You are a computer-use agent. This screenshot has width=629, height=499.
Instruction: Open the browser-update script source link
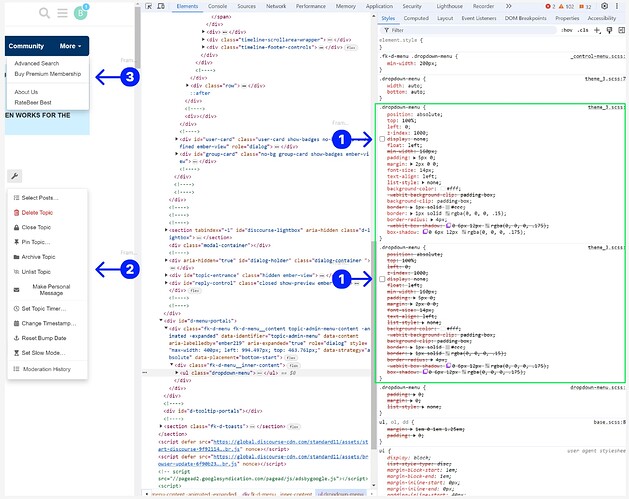263,460
